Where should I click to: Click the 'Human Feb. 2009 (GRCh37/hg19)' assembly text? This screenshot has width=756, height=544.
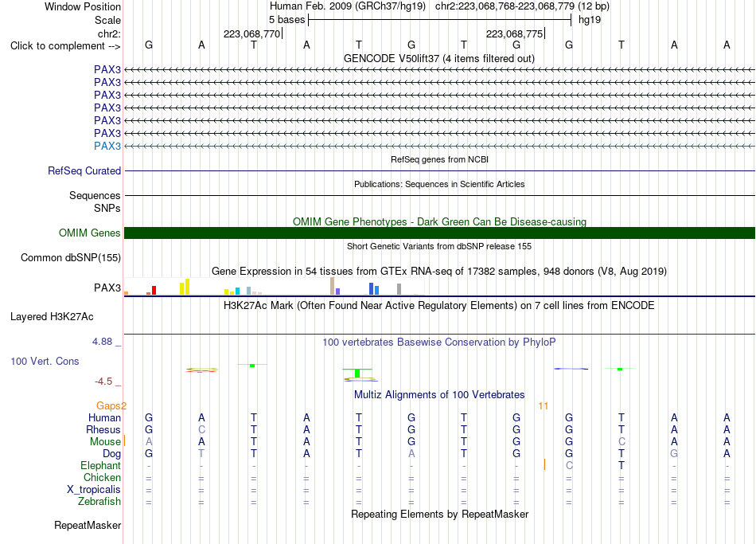pyautogui.click(x=348, y=6)
